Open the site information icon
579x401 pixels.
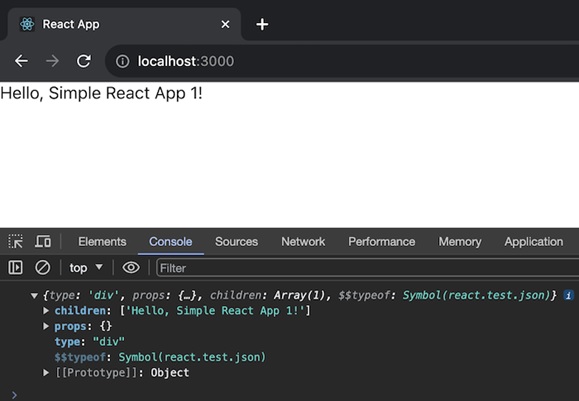[x=123, y=61]
